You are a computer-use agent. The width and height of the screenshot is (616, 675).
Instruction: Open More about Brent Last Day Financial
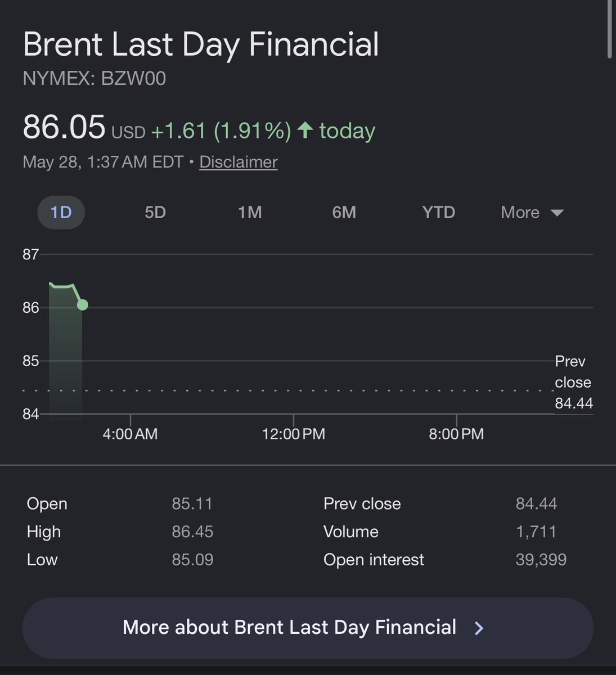(308, 628)
